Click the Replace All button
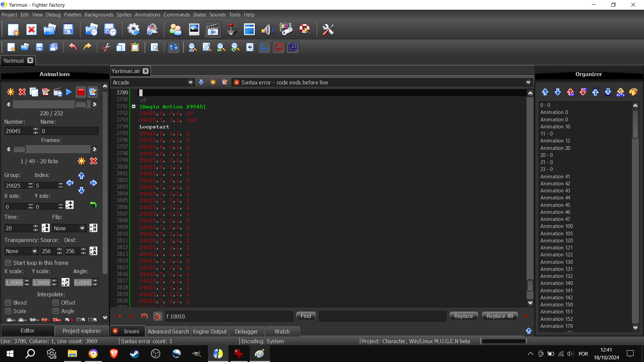Viewport: 644px width, 362px height. click(500, 316)
